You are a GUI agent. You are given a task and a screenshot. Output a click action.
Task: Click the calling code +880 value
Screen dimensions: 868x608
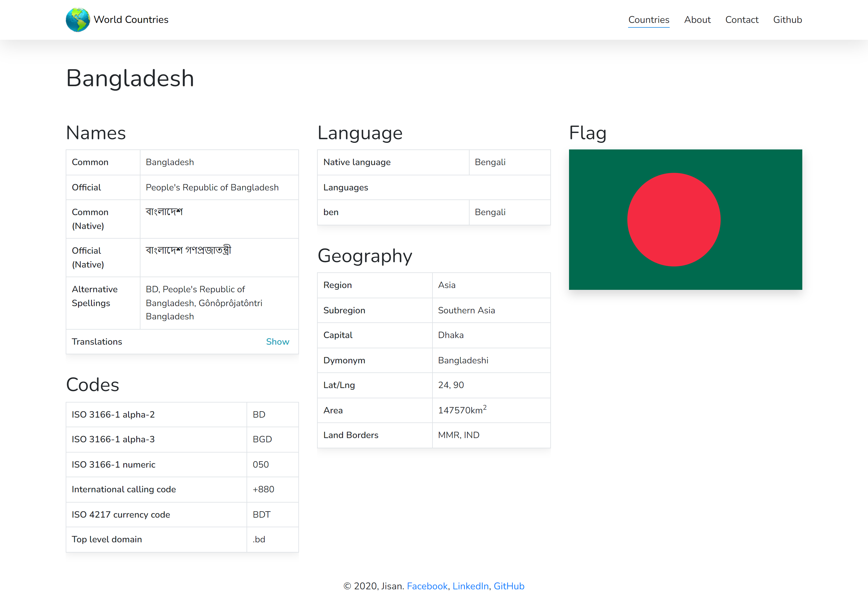263,489
